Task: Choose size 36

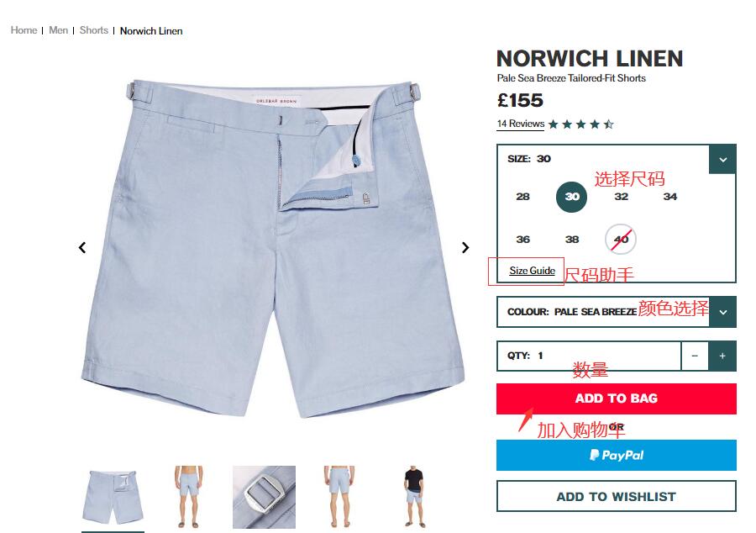Action: click(522, 240)
